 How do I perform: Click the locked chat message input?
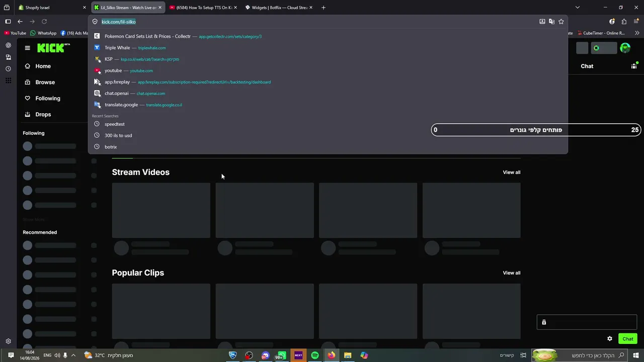[x=587, y=322]
